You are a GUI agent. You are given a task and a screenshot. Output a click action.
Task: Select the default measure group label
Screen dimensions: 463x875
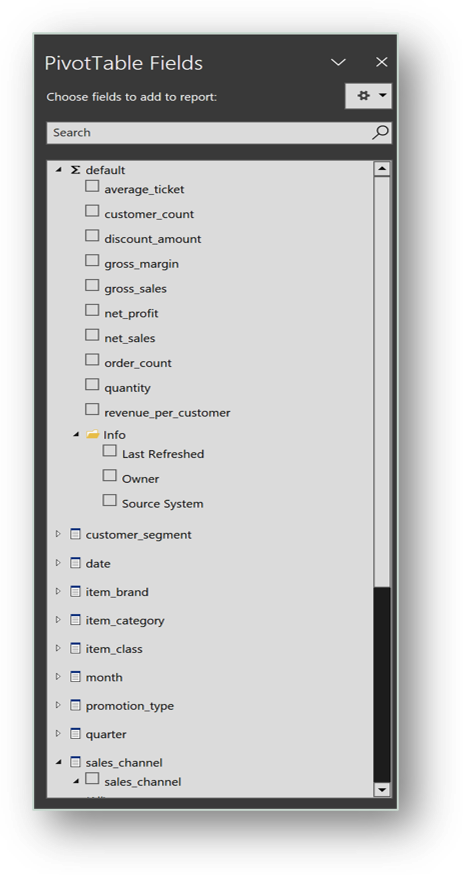(x=105, y=170)
